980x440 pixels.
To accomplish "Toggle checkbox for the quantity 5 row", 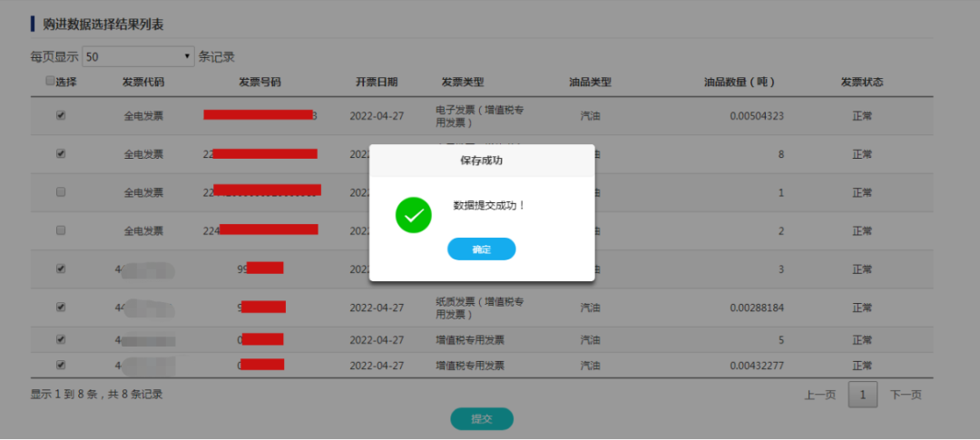I will tap(61, 339).
